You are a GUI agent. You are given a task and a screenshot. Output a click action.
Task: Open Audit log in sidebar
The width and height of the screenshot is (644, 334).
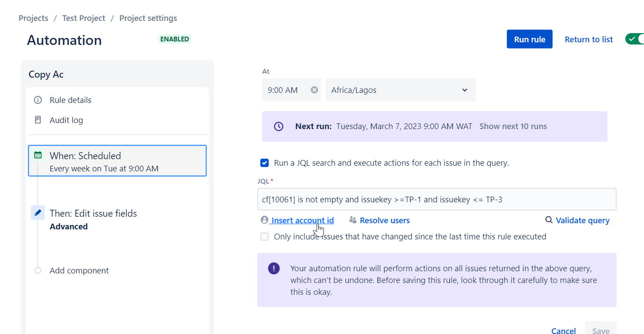[66, 120]
